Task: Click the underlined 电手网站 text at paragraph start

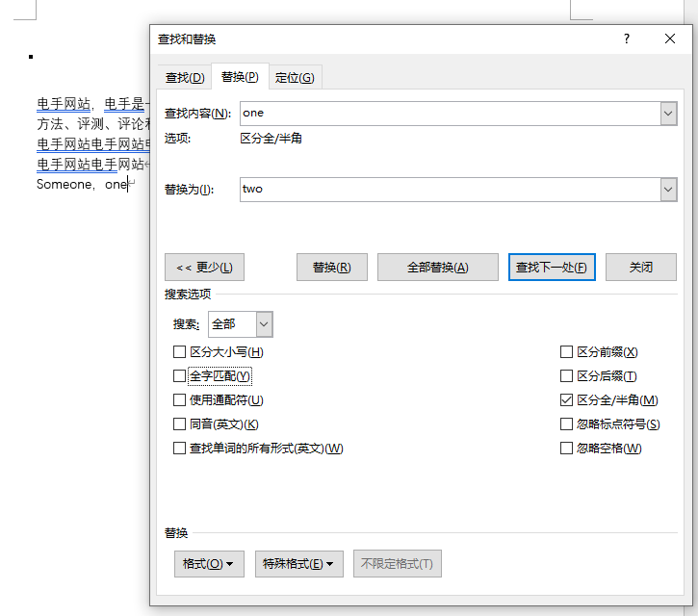Action: point(64,104)
